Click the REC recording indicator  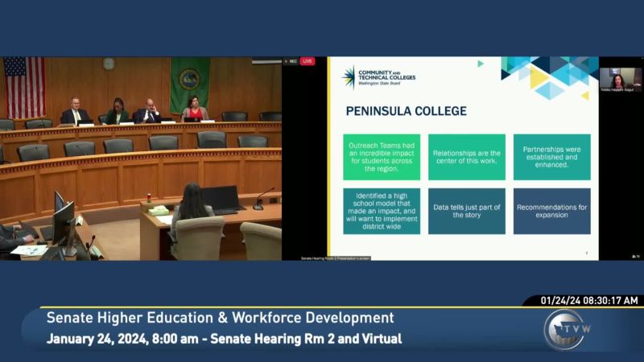291,61
